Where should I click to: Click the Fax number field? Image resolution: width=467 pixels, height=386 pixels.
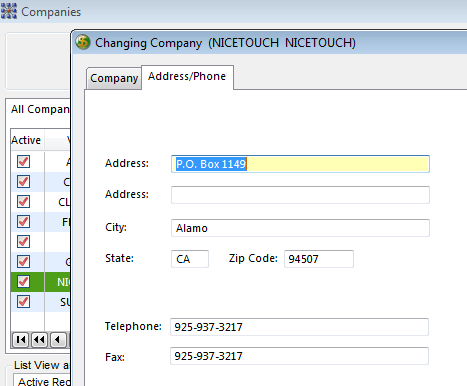(x=299, y=356)
